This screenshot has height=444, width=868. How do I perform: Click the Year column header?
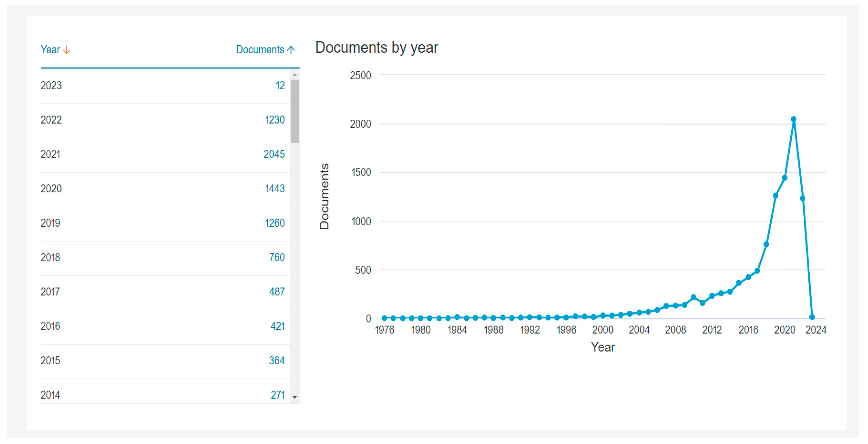click(x=50, y=50)
